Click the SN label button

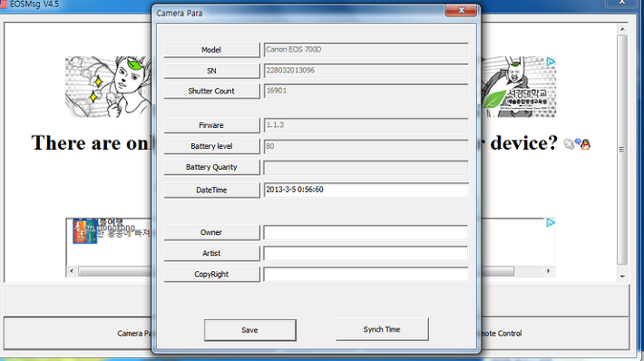pyautogui.click(x=211, y=71)
